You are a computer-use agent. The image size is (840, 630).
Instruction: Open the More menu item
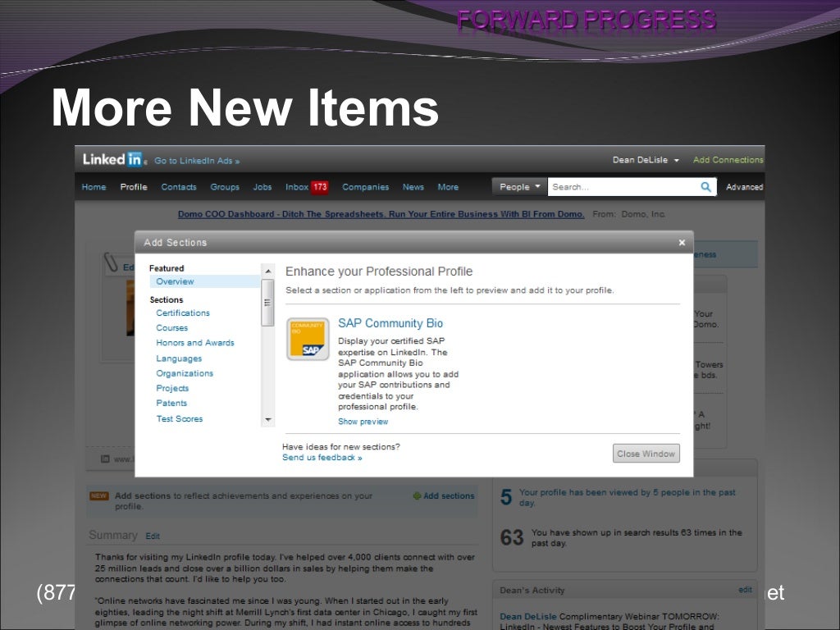coord(448,187)
